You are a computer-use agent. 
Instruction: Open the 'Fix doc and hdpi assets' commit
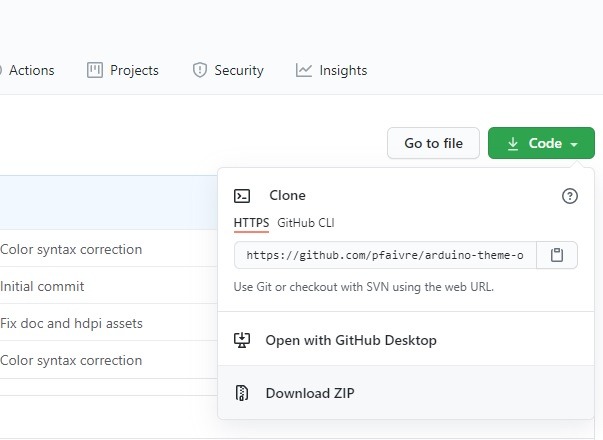coord(71,323)
